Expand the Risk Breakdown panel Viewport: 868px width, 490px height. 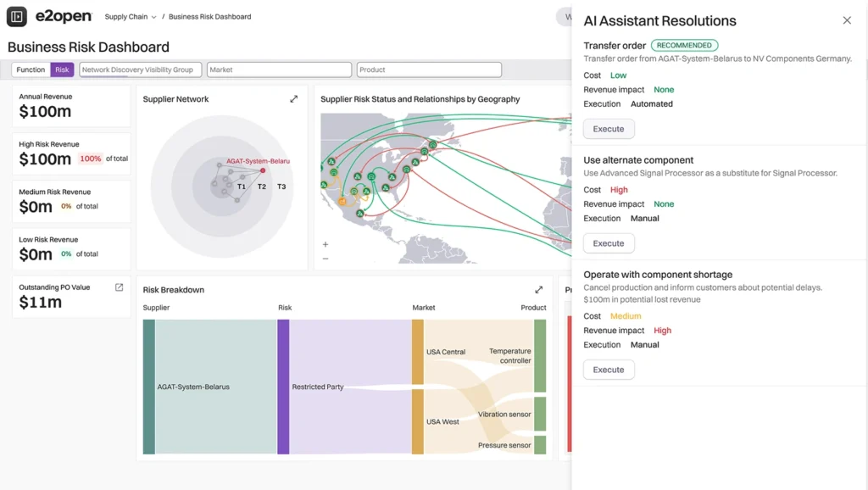(x=538, y=290)
